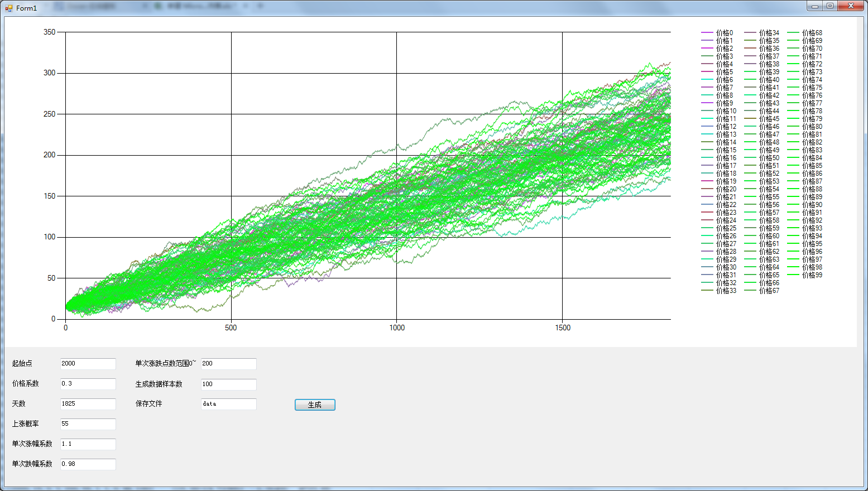Click legend entry 价格95
Viewport: 868px width, 491px height.
tap(805, 244)
